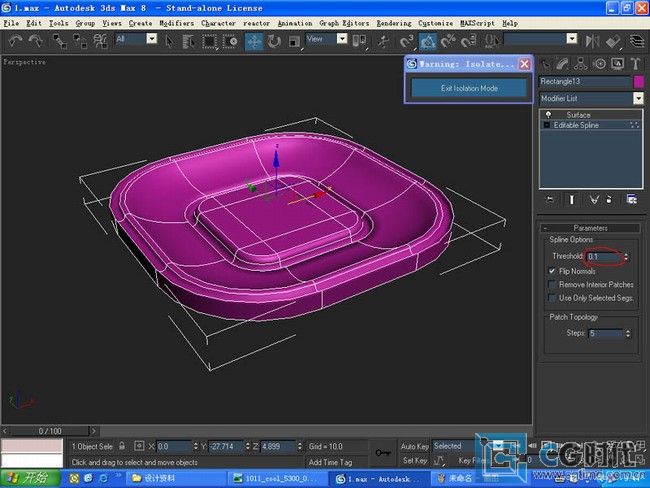Toggle the Window/Crossing selection icon
Screen dimensions: 650x488
(x=230, y=41)
